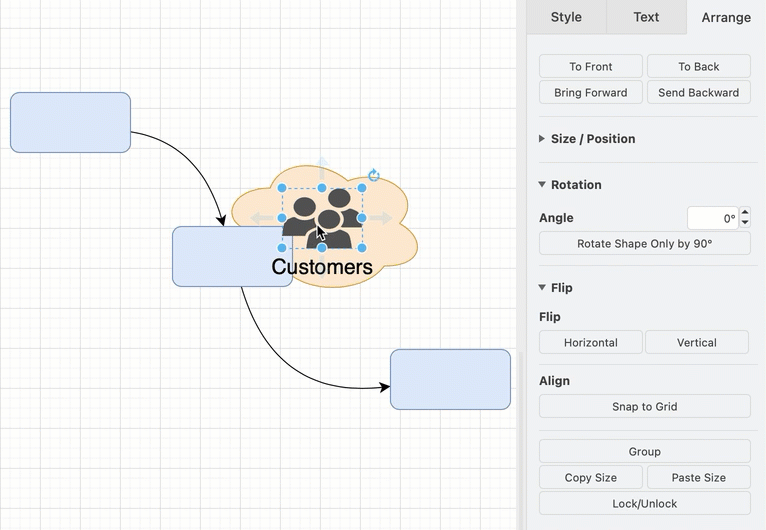Flip the shape with the Vertical button
This screenshot has width=766, height=530.
[x=697, y=342]
